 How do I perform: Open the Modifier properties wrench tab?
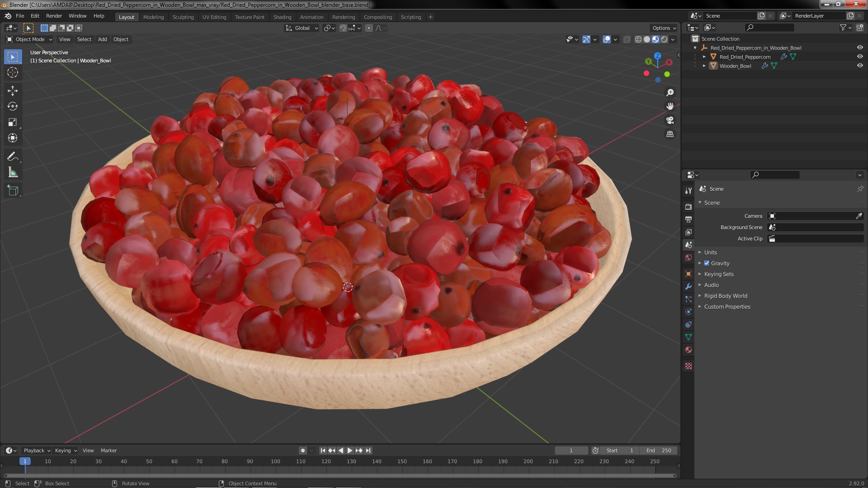(x=689, y=286)
